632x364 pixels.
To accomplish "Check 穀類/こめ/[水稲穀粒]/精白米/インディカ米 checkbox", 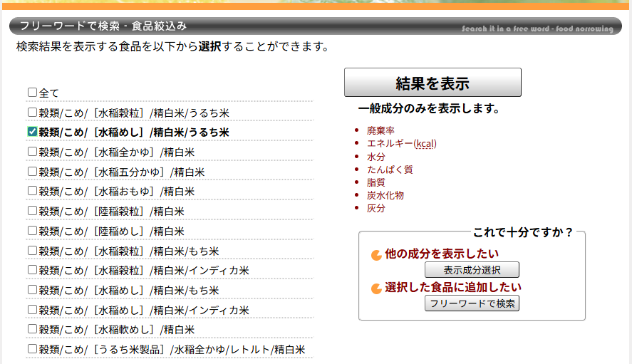I will (x=32, y=270).
